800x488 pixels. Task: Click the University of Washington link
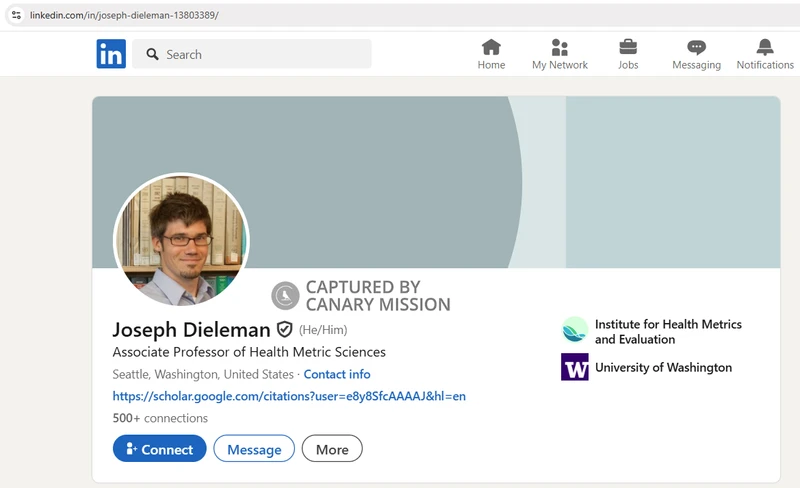pos(663,368)
